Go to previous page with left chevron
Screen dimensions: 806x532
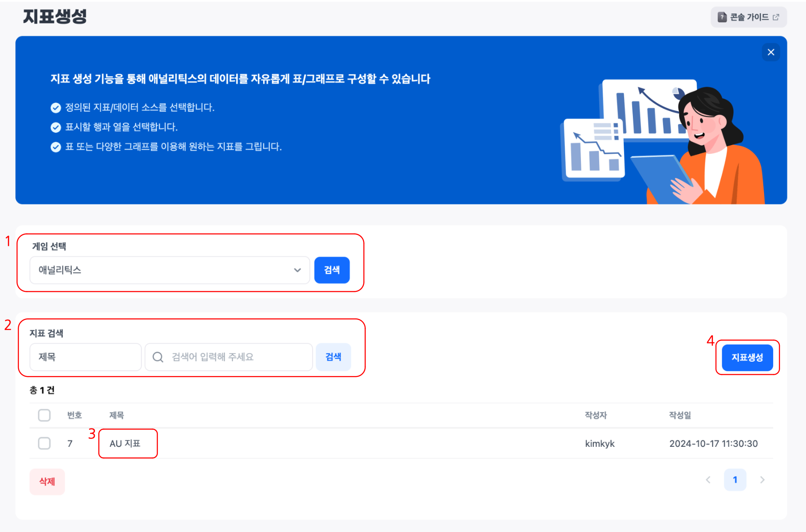coord(708,480)
